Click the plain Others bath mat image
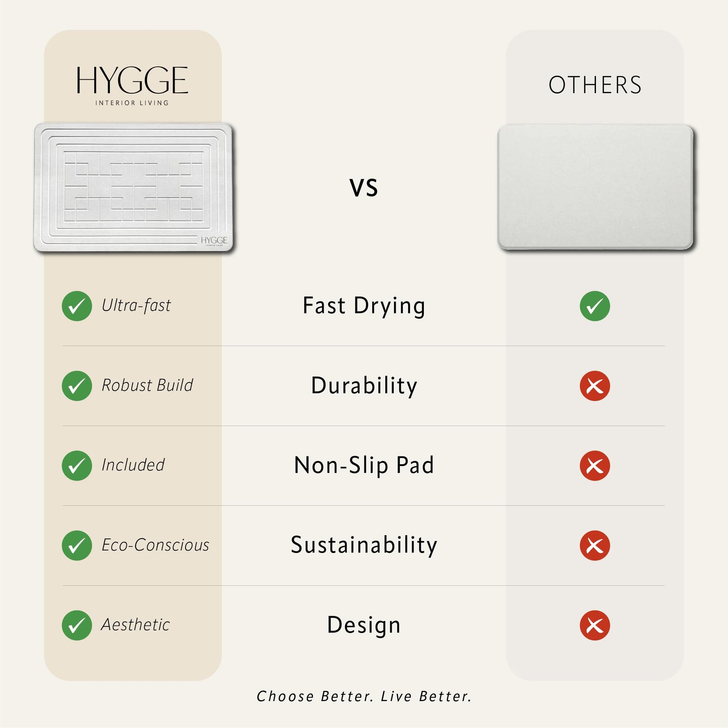The image size is (728, 728). [595, 187]
